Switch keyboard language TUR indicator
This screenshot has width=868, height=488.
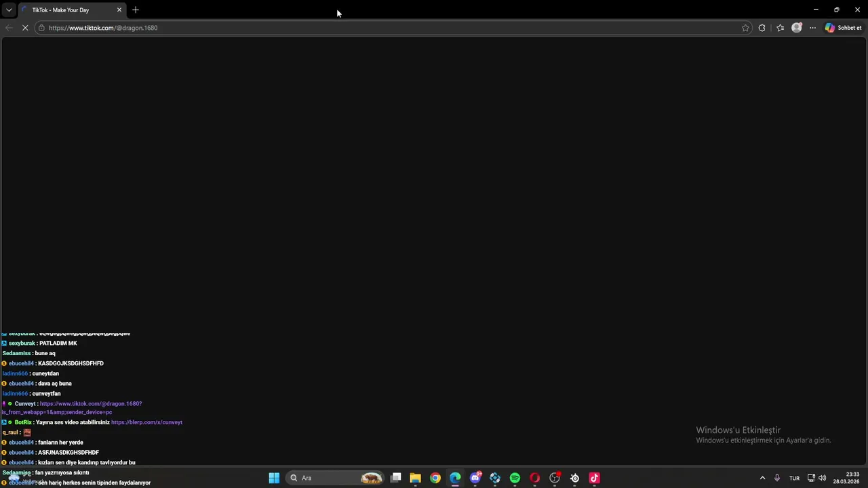pos(794,478)
